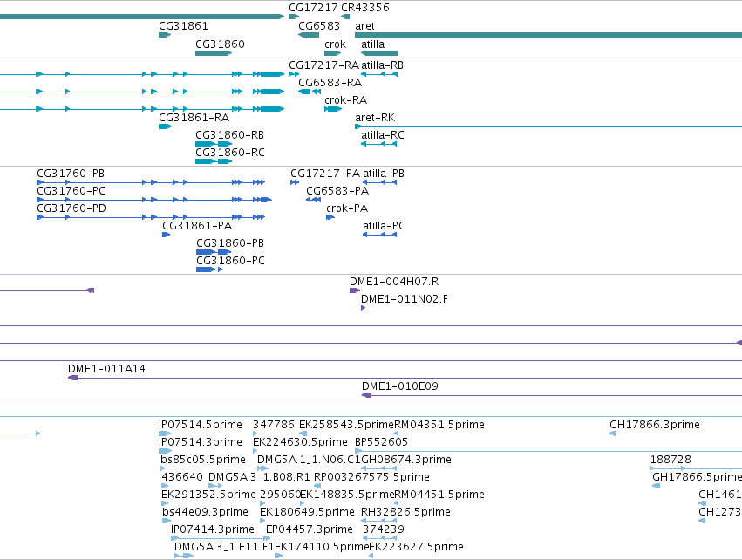742x560 pixels.
Task: Click the CG17217-PA protein label
Action: point(325,174)
